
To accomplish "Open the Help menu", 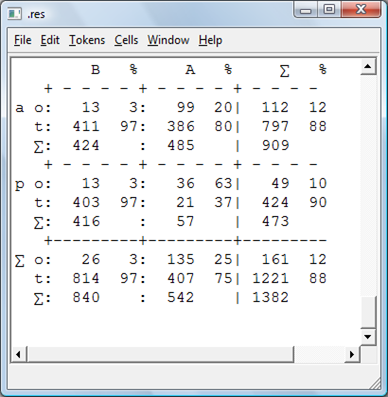I will [x=210, y=40].
